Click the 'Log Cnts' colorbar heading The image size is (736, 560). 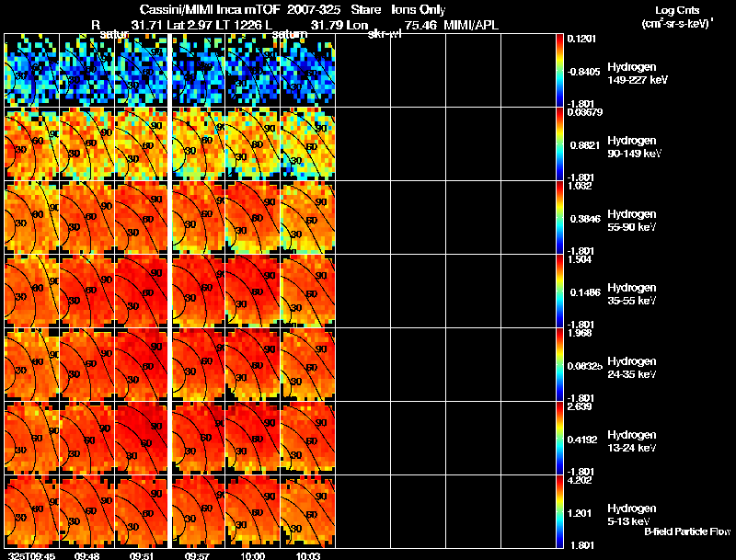point(677,10)
